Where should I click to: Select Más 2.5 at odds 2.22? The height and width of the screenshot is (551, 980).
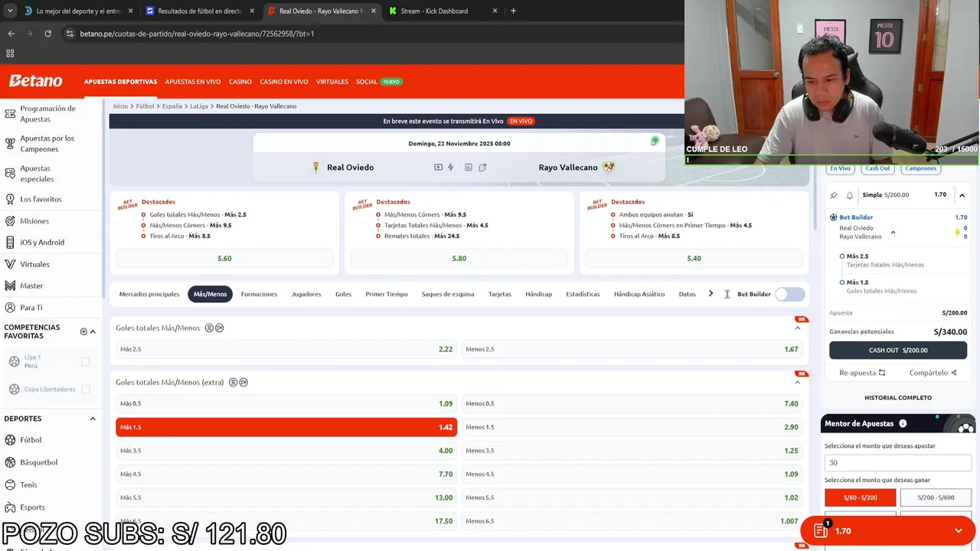(286, 349)
